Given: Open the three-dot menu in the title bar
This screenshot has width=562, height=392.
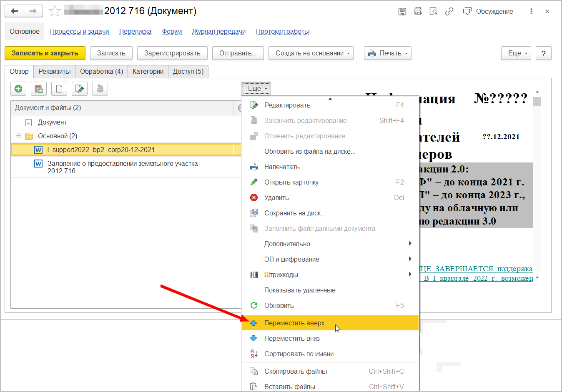Looking at the screenshot, I should click(531, 12).
